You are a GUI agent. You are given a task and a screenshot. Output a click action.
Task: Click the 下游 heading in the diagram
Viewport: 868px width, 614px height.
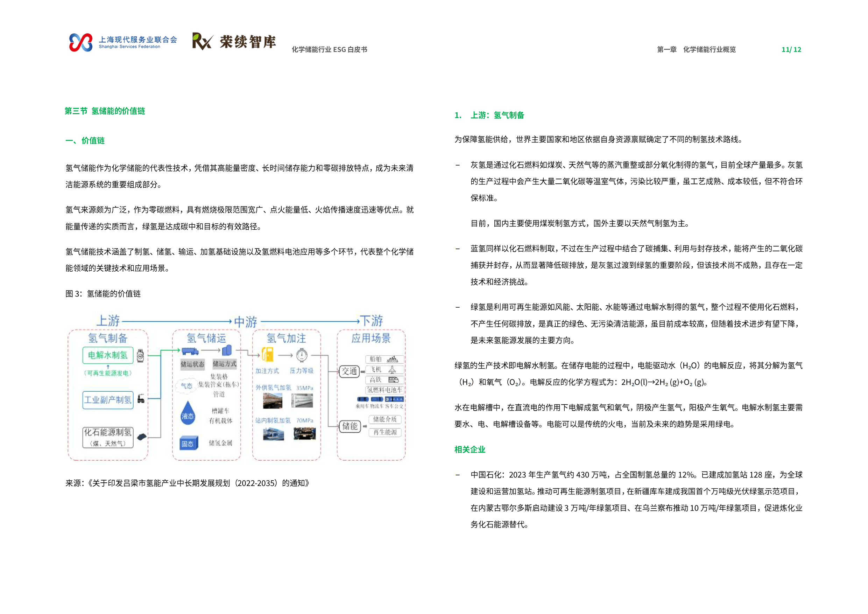coord(371,321)
